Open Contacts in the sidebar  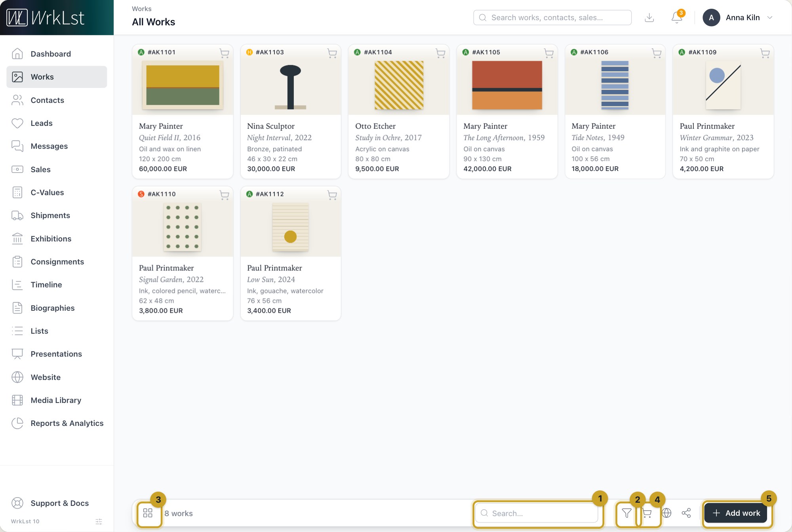[x=57, y=100]
